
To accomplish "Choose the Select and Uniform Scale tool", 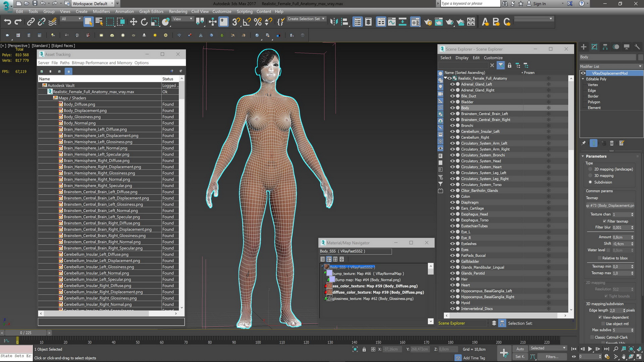I will (x=155, y=22).
